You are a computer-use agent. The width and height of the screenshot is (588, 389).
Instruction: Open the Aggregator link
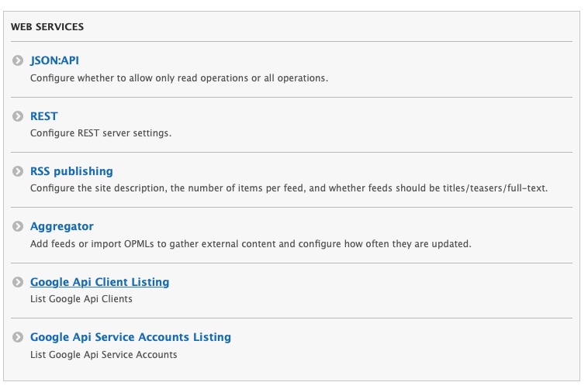[61, 226]
